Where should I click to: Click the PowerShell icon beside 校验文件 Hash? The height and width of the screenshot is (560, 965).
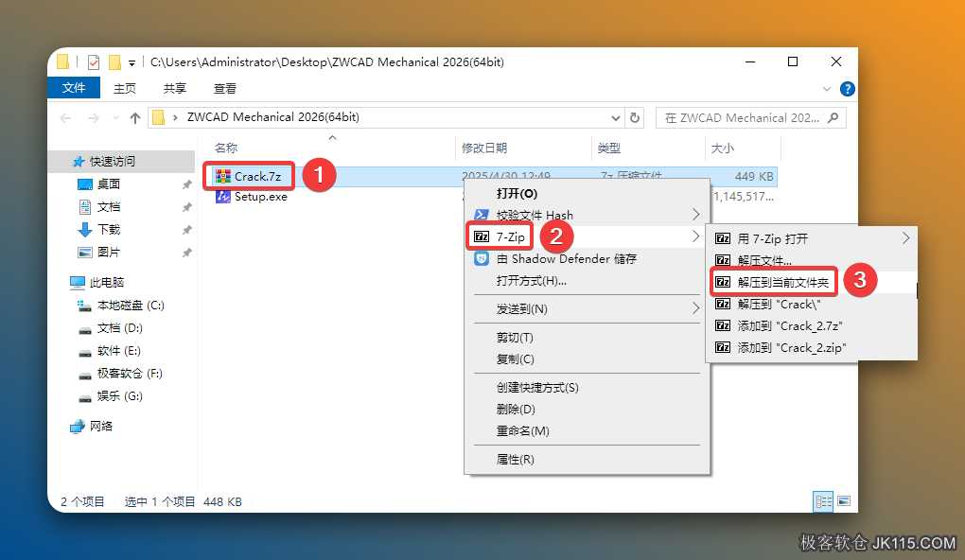coord(482,215)
